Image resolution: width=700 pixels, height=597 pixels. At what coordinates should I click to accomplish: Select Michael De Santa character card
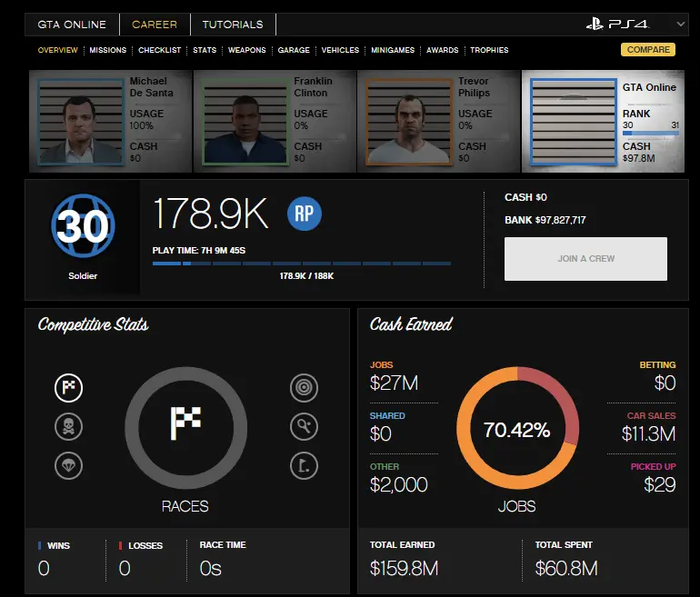[x=110, y=121]
